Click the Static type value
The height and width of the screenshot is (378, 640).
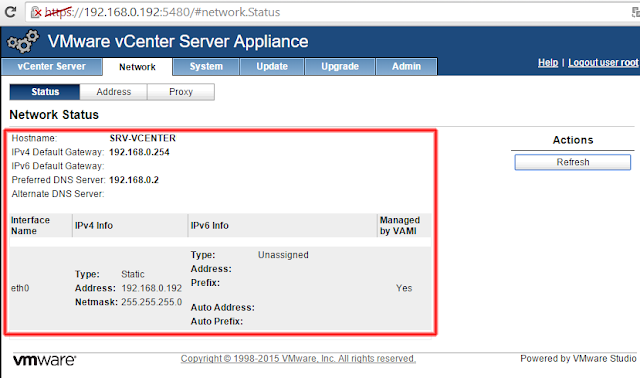point(133,274)
